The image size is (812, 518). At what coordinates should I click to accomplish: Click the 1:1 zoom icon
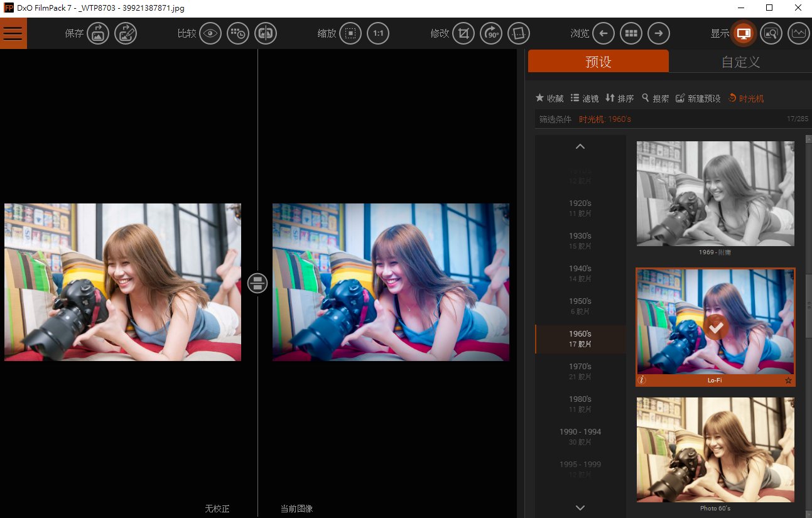pyautogui.click(x=378, y=33)
